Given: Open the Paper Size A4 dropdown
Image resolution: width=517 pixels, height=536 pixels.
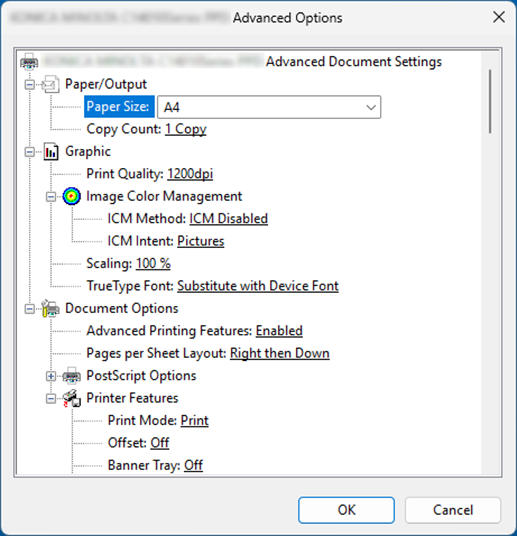Looking at the screenshot, I should (269, 107).
